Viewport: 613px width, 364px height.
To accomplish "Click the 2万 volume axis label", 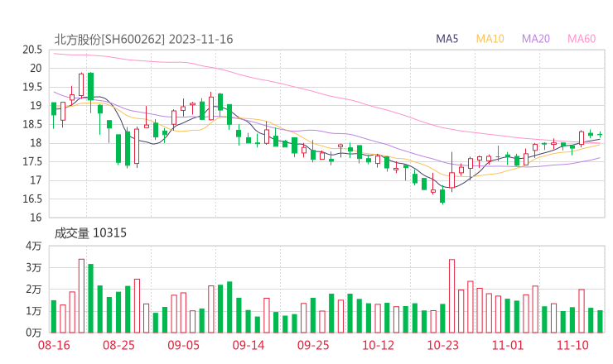I will tap(34, 290).
